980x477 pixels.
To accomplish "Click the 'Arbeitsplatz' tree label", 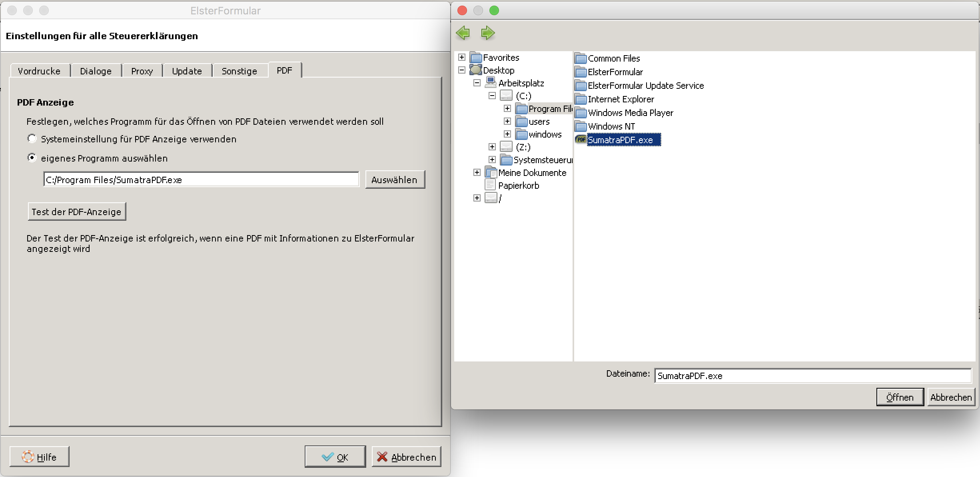I will tap(521, 83).
